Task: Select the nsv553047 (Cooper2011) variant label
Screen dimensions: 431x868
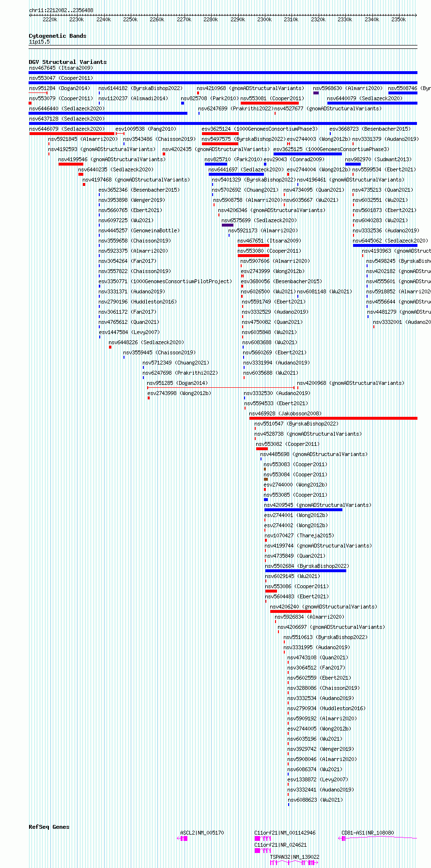Action: [61, 78]
